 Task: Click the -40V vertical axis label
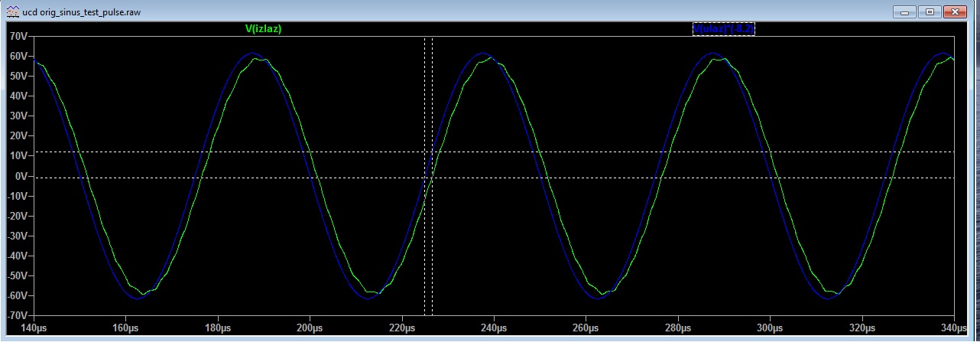pyautogui.click(x=17, y=256)
